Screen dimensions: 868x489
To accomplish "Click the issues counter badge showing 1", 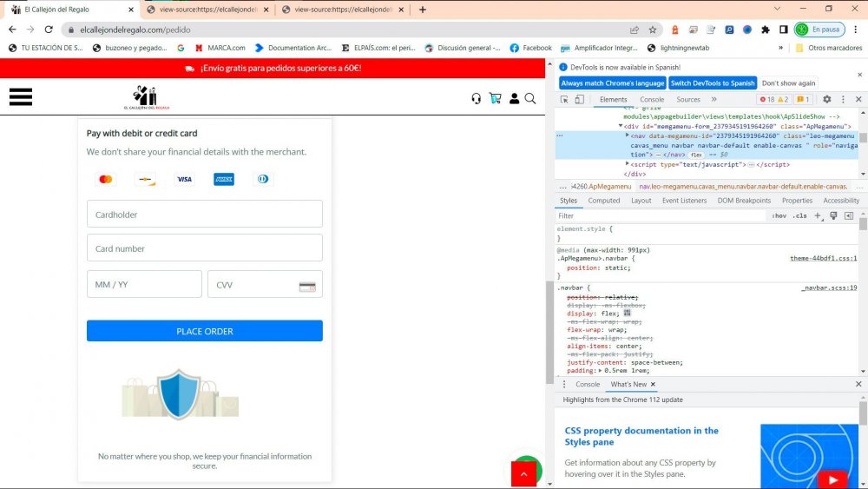I will (x=803, y=99).
